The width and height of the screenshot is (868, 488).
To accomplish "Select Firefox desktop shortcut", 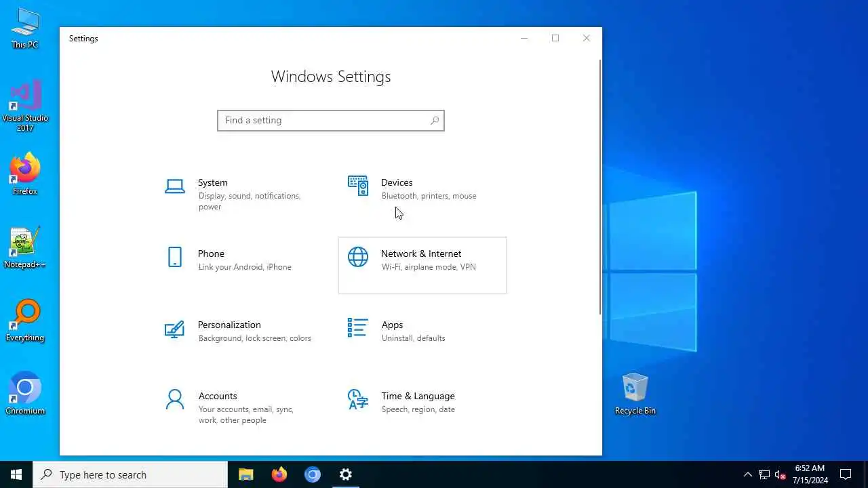I will (x=25, y=175).
